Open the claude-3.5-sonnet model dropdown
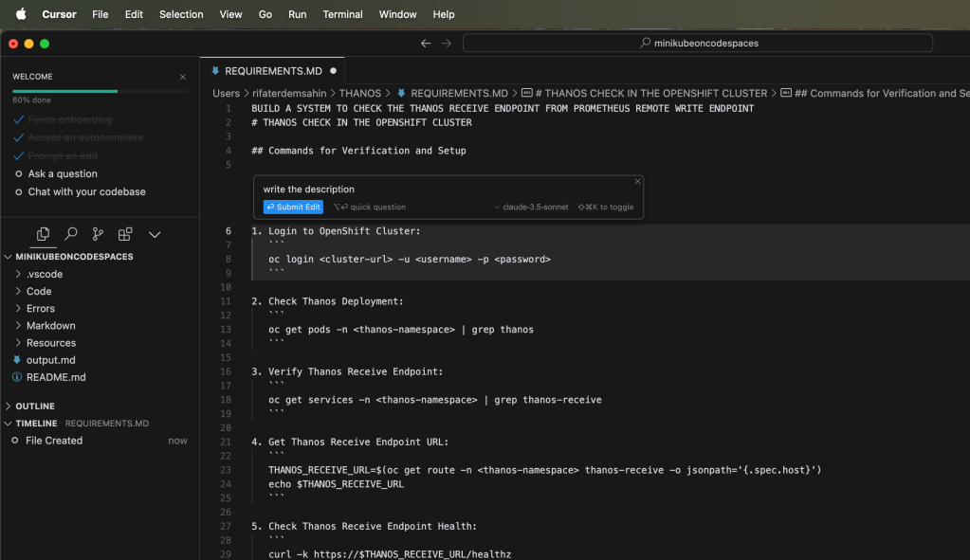 coord(531,208)
